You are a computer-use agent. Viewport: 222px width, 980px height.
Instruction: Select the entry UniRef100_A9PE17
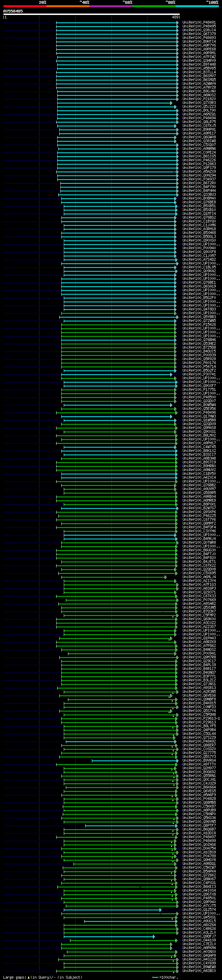pyautogui.click(x=199, y=133)
